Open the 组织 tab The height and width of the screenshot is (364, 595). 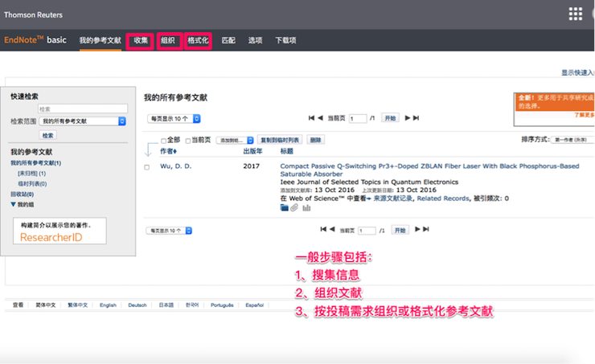[168, 40]
